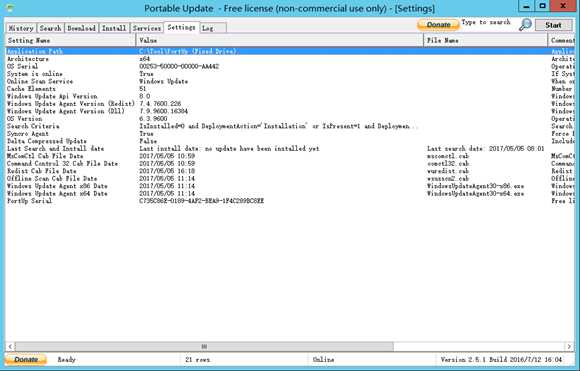Click the File Name column header
The image size is (580, 371).
coord(486,40)
